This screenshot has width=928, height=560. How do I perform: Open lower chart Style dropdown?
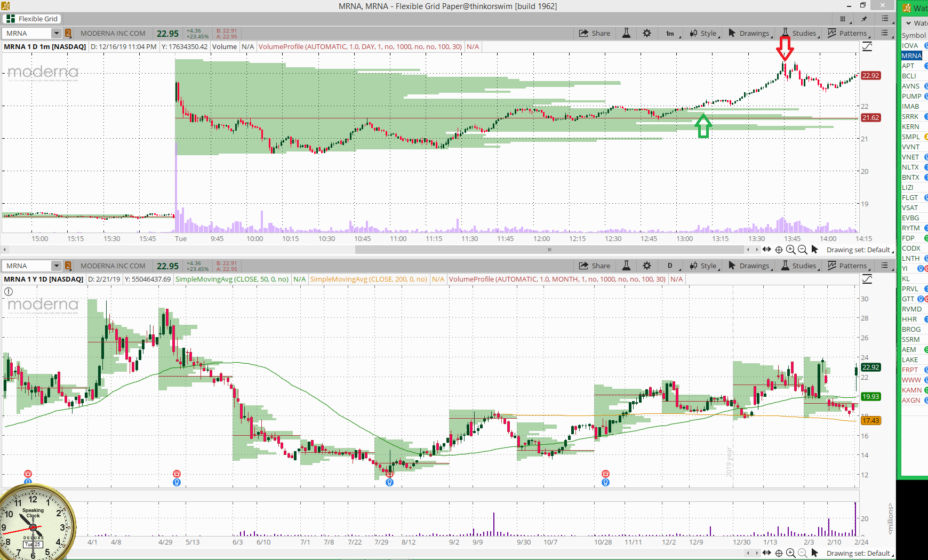(x=704, y=266)
